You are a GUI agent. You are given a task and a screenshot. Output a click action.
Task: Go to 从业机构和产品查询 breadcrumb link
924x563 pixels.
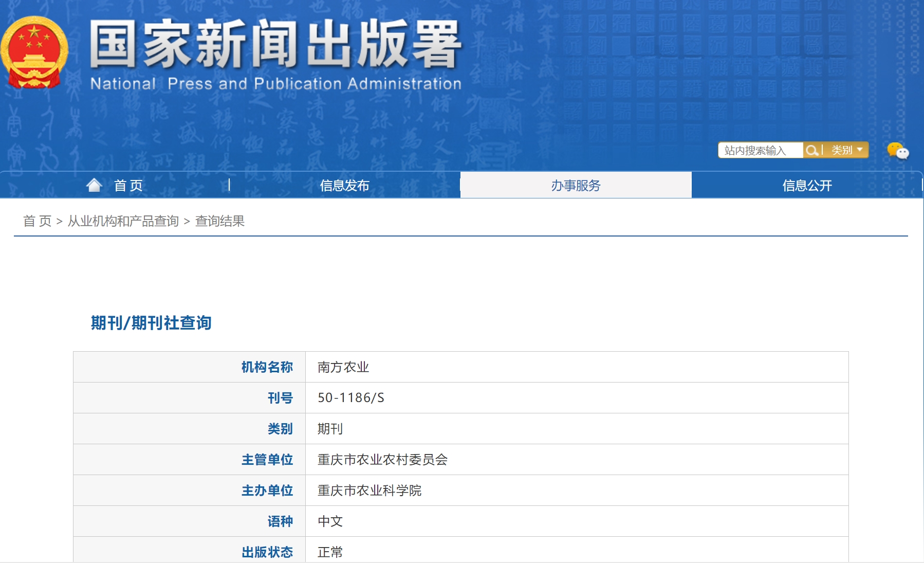pyautogui.click(x=123, y=221)
